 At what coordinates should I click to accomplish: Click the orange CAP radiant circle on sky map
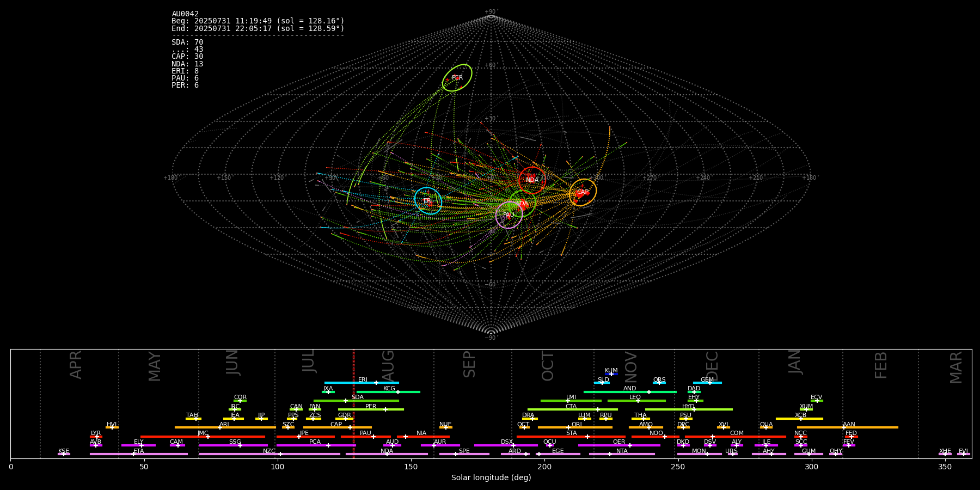pyautogui.click(x=583, y=192)
